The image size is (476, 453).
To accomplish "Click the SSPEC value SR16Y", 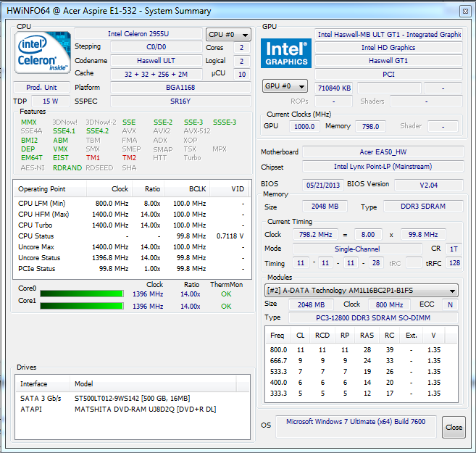I will (x=180, y=101).
